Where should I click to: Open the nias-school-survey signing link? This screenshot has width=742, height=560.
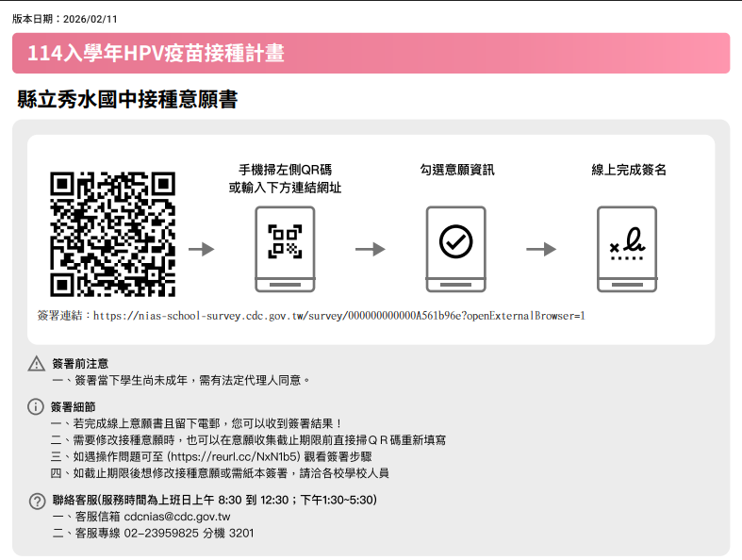coord(339,316)
